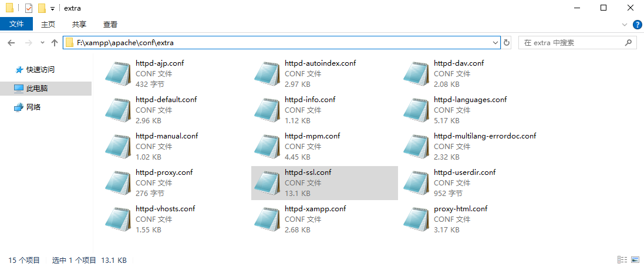Click the New folder quick access icon
This screenshot has height=267, width=644.
point(42,8)
